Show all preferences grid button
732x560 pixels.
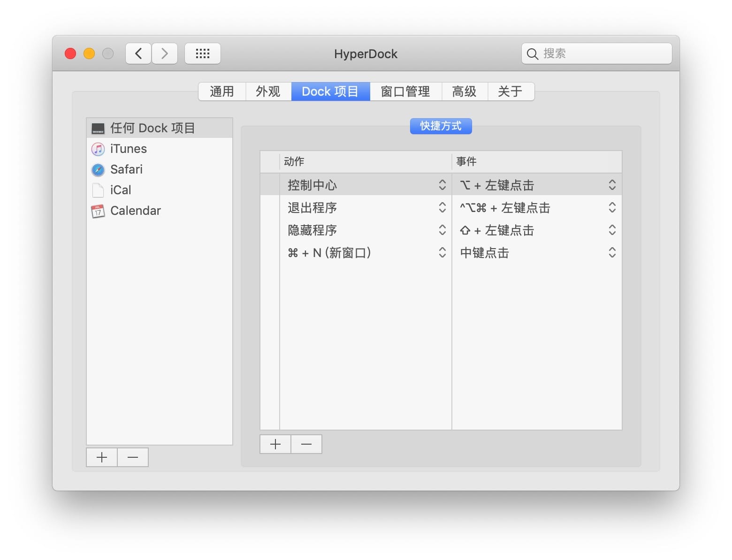point(202,53)
